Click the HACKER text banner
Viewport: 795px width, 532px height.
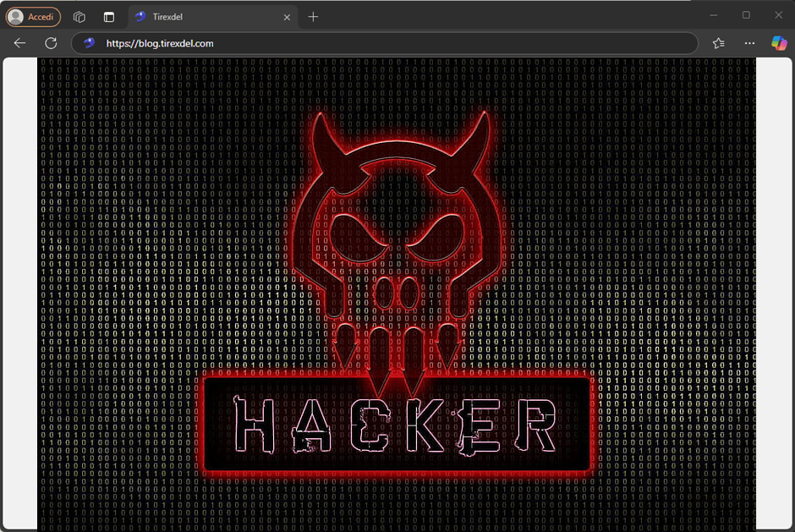[397, 424]
